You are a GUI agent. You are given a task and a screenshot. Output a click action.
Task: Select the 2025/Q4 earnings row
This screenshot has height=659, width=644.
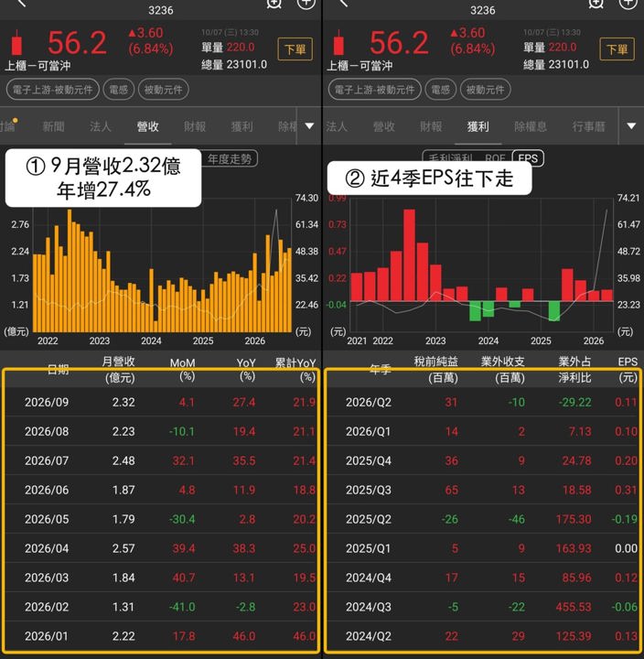[x=483, y=460]
